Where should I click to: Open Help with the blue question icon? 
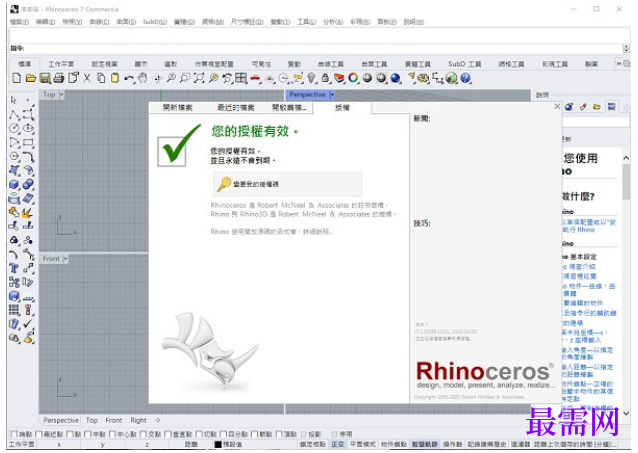(x=465, y=78)
